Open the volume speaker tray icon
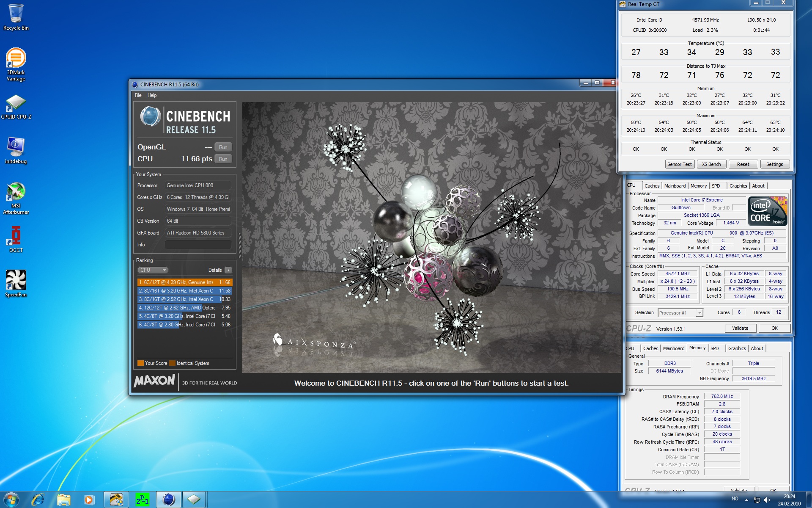 click(767, 500)
